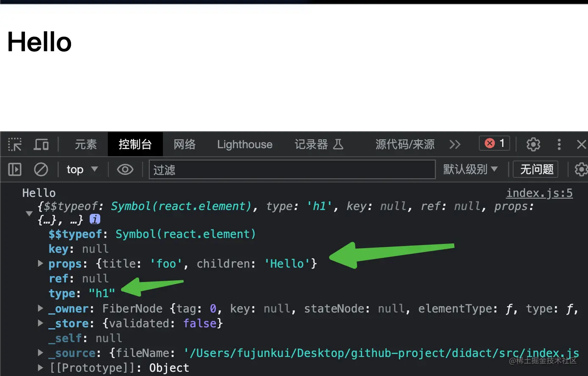Expand the [[Prototype]] Object entry
The image size is (588, 376).
point(41,368)
